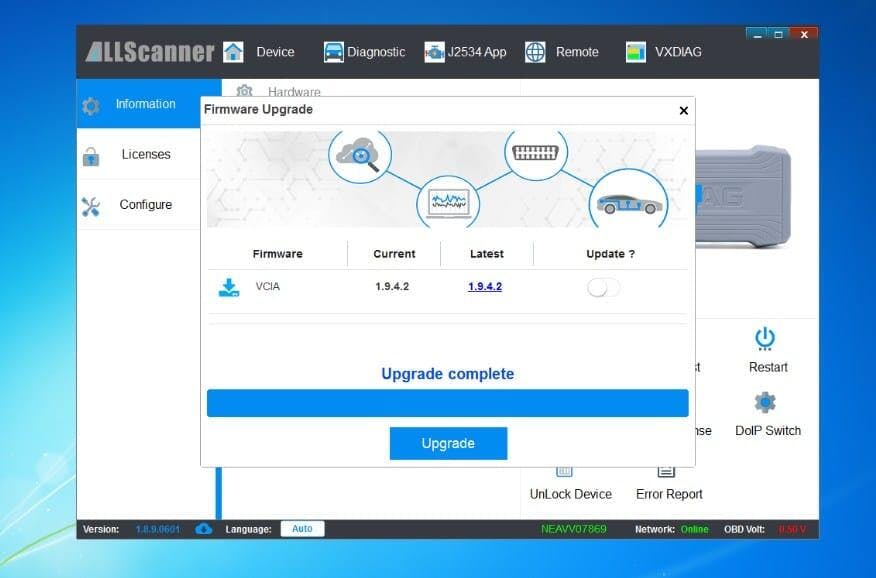
Task: Click the cloud update icon in status bar
Action: pos(203,529)
